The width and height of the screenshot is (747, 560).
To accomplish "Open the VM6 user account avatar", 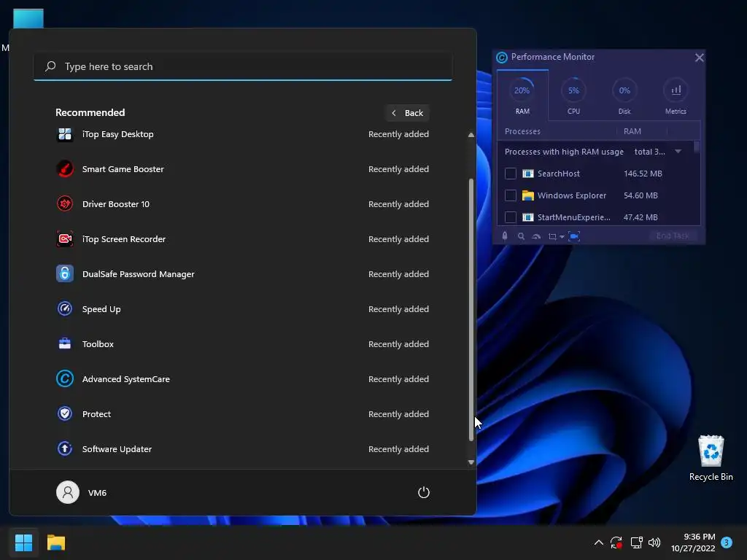I will tap(68, 492).
